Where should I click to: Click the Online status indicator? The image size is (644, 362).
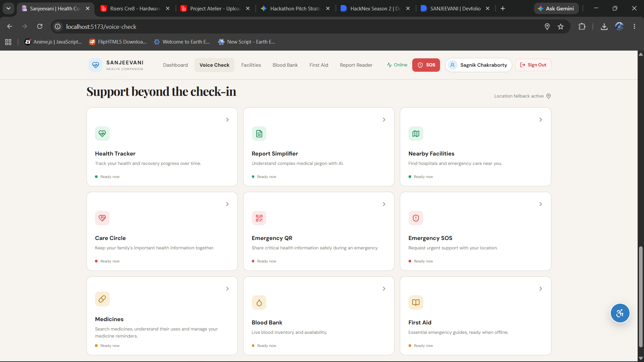tap(397, 65)
